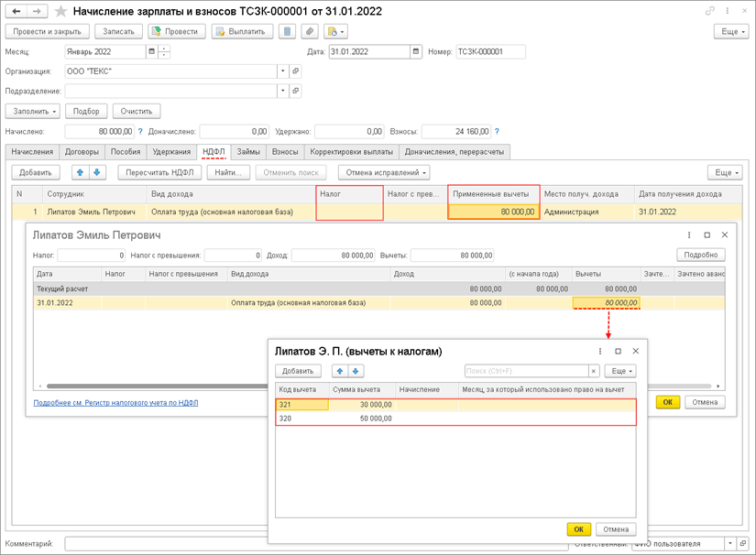This screenshot has height=555, width=756.
Task: Click the help question mark beside Начислено
Action: pos(140,132)
